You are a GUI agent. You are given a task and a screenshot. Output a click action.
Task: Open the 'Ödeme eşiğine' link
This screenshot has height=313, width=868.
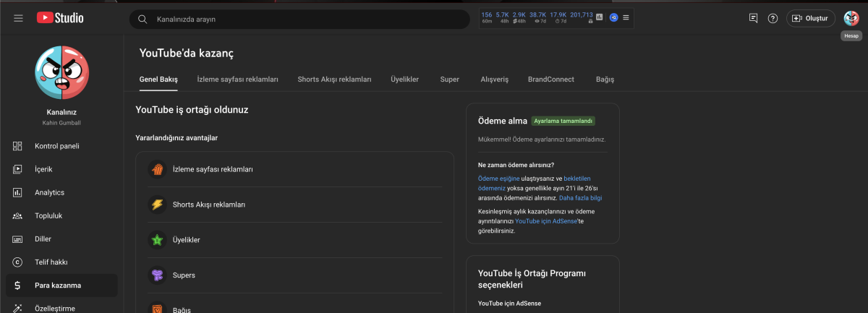pos(499,178)
